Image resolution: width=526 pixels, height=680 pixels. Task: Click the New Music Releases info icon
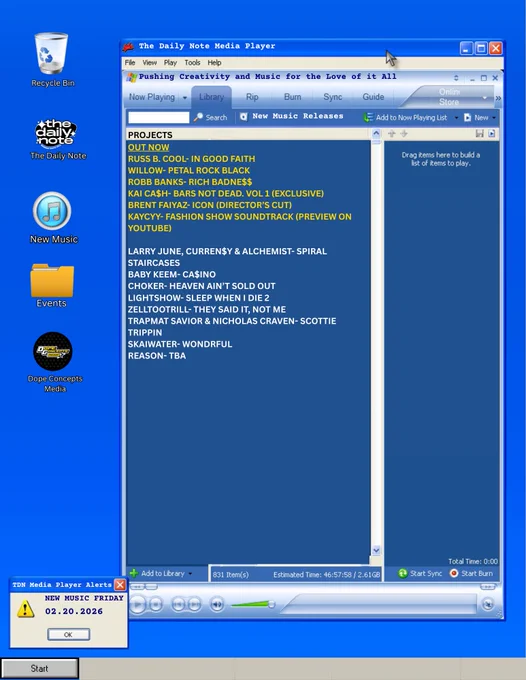[x=244, y=117]
